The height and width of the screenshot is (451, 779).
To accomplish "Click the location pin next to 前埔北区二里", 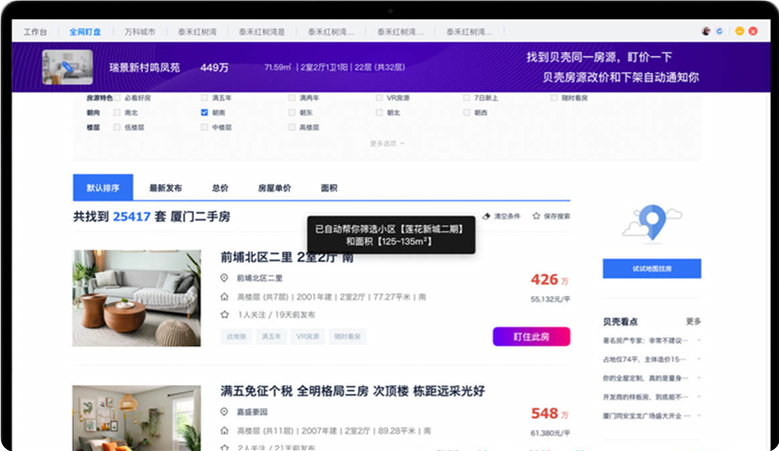I will click(x=224, y=278).
